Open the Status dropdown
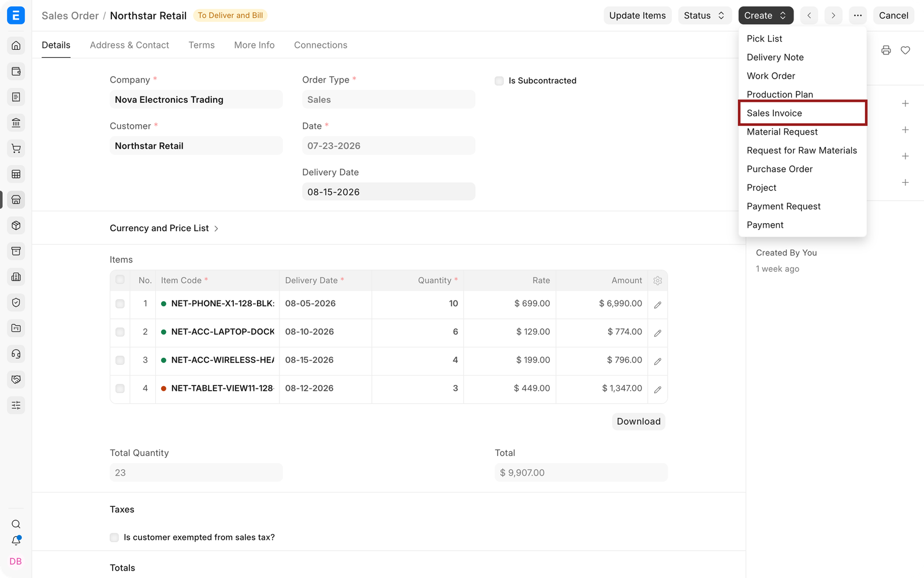 pos(705,16)
